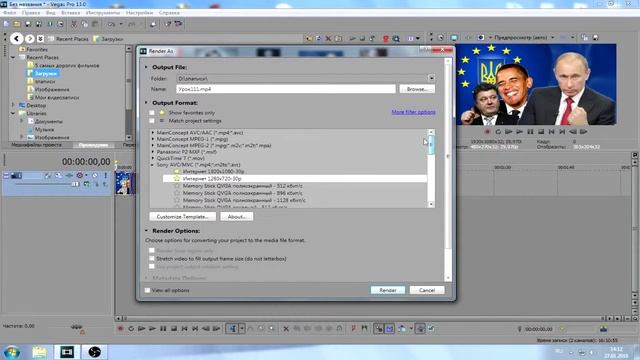Go forward in the Explorer panel
This screenshot has height=360, width=640.
pyautogui.click(x=29, y=39)
